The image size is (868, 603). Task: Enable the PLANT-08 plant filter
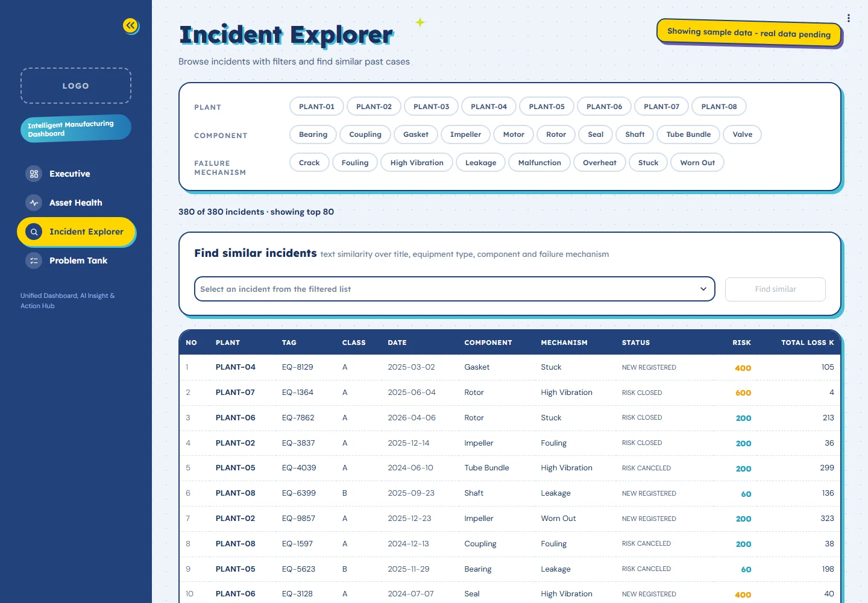click(719, 107)
